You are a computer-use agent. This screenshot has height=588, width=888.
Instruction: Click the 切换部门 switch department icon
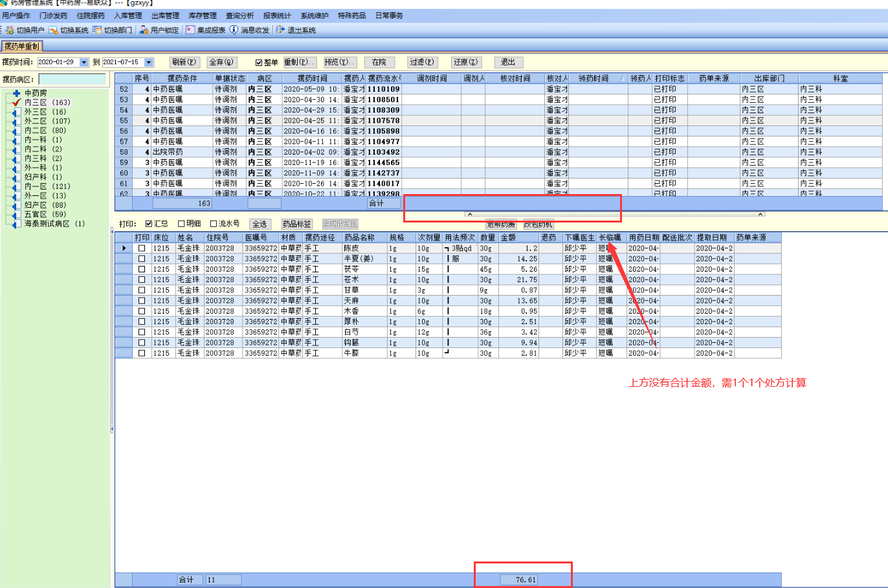(97, 30)
